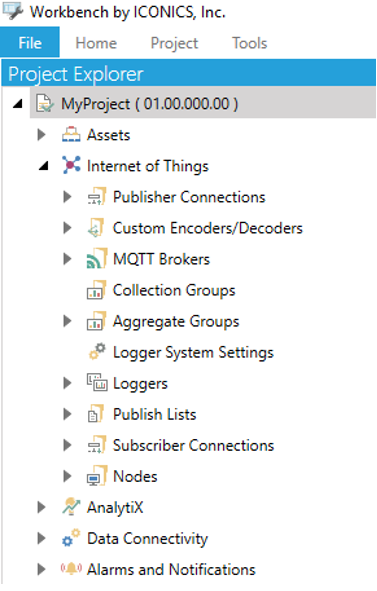Open the File tab
377x591 pixels.
tap(30, 42)
